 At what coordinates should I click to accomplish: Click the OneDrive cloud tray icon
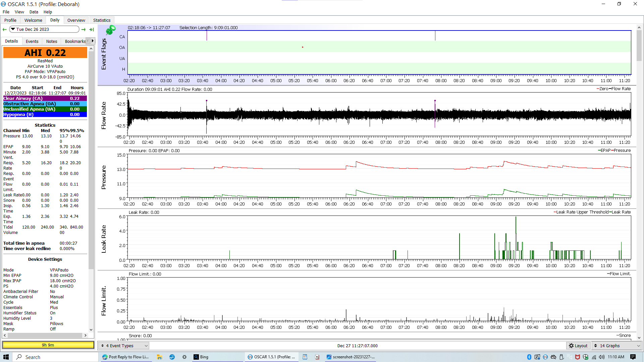click(553, 357)
